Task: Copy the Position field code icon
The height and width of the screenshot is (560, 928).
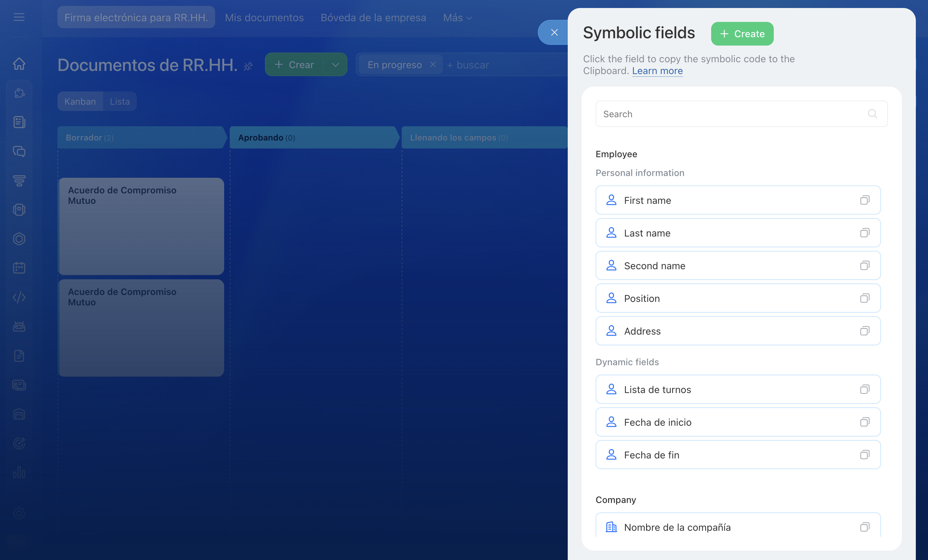Action: pos(864,298)
